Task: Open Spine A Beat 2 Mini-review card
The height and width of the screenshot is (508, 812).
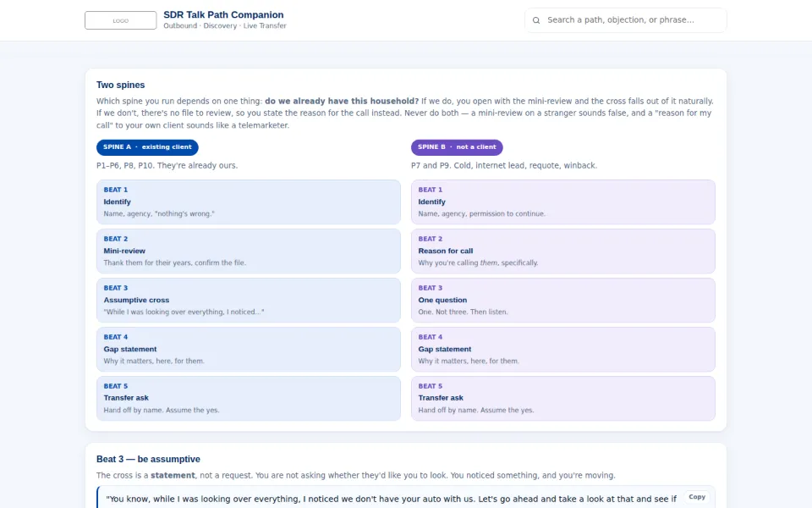Action: [x=249, y=251]
